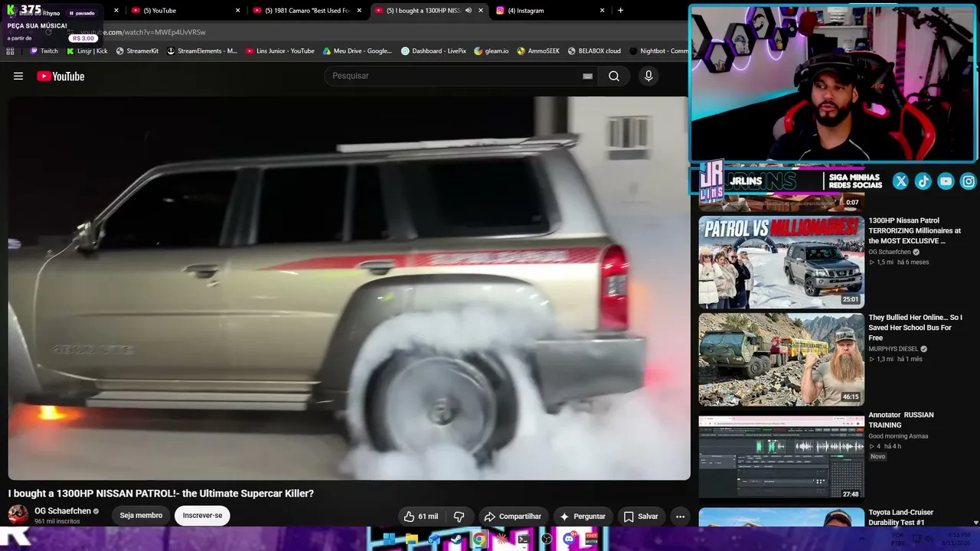Open the school bus video thumbnail
The width and height of the screenshot is (980, 551).
(x=781, y=359)
